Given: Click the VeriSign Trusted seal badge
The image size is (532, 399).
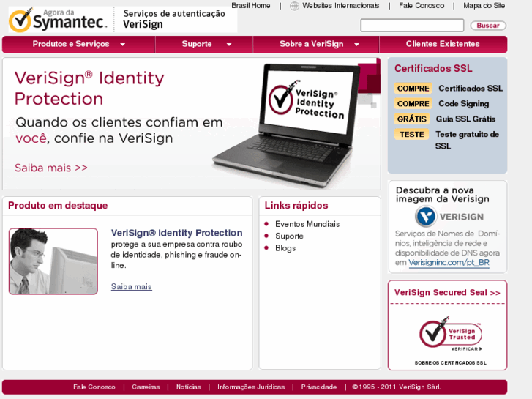Looking at the screenshot, I should (x=450, y=333).
